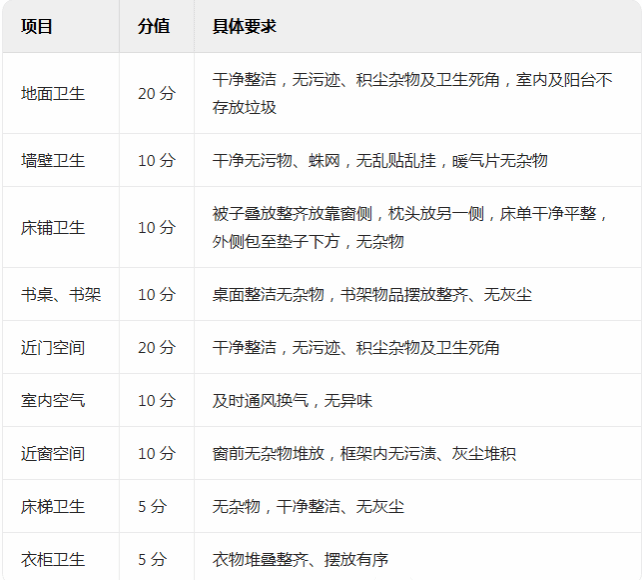
Task: Click the 5 分 score for 床梯卫生
Action: (152, 507)
